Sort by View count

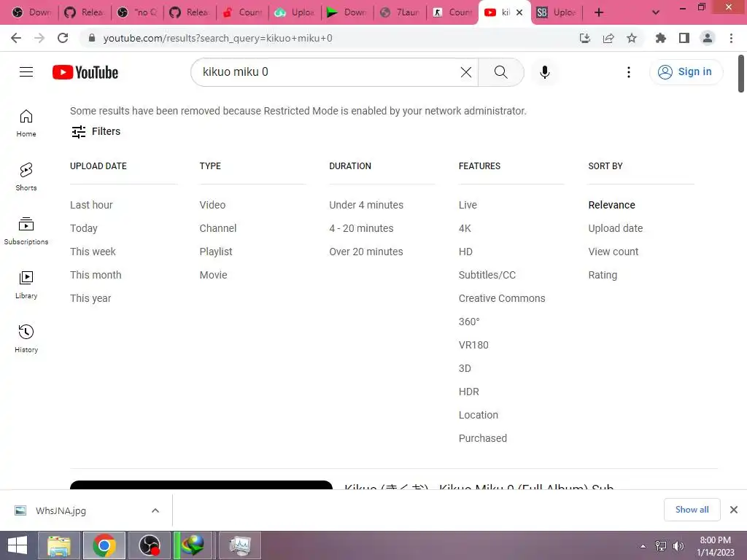tap(613, 252)
